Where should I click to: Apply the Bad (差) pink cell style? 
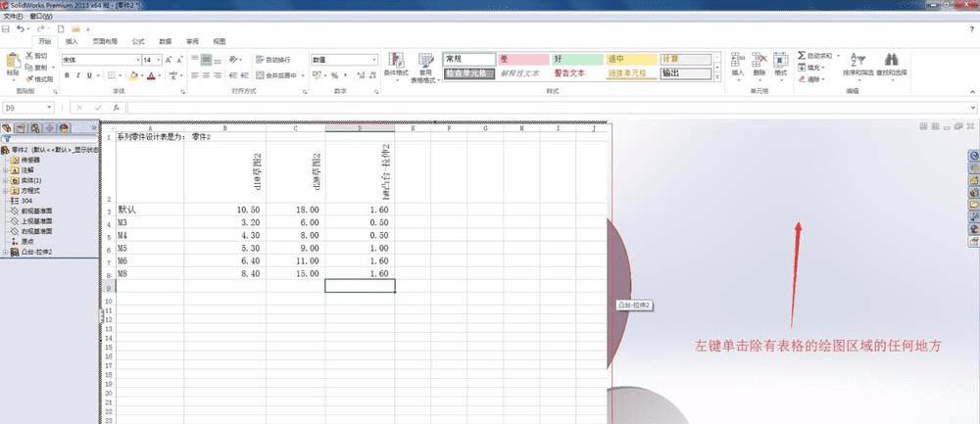(x=523, y=59)
